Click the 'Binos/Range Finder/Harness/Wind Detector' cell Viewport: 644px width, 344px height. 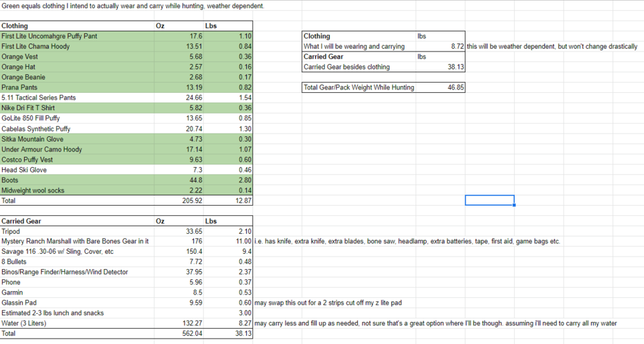click(x=77, y=272)
